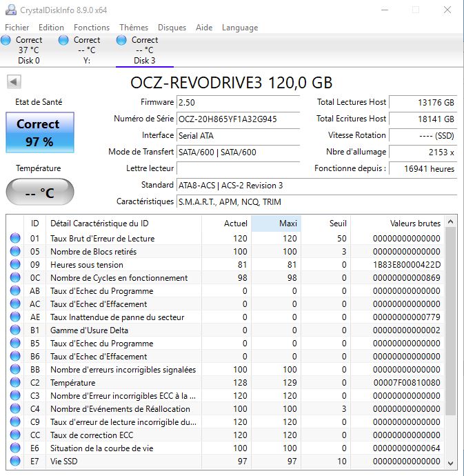464x476 pixels.
Task: Select the Disk 3 tab
Action: [145, 50]
